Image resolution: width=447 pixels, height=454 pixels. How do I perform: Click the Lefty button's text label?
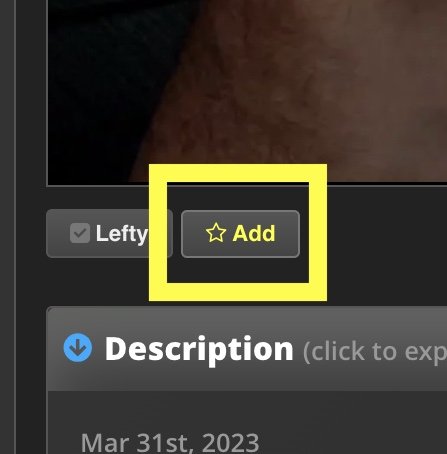click(x=122, y=234)
